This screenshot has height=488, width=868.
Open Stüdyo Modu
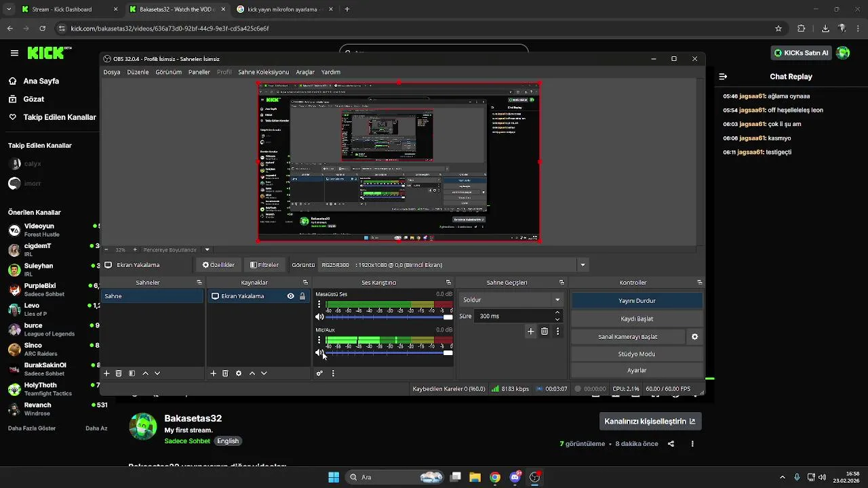point(637,354)
